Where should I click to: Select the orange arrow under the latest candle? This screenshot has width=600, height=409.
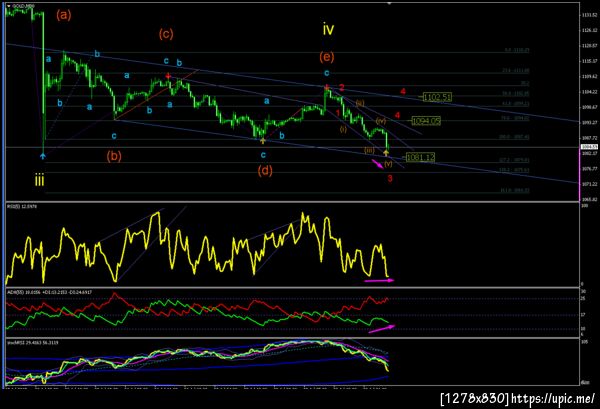(x=386, y=153)
